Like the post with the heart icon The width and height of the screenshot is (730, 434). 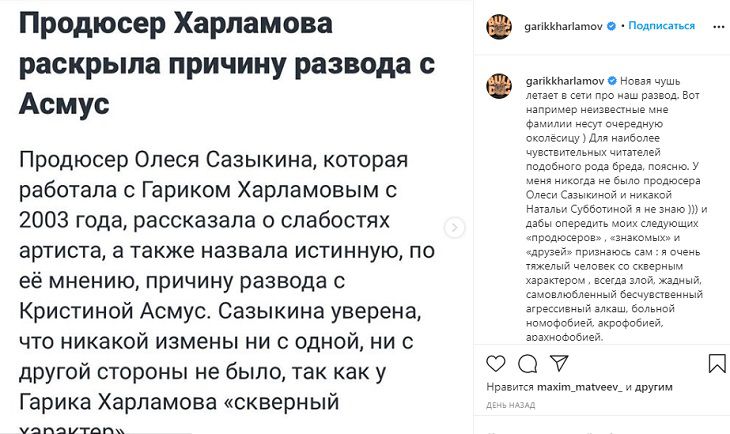coord(496,364)
